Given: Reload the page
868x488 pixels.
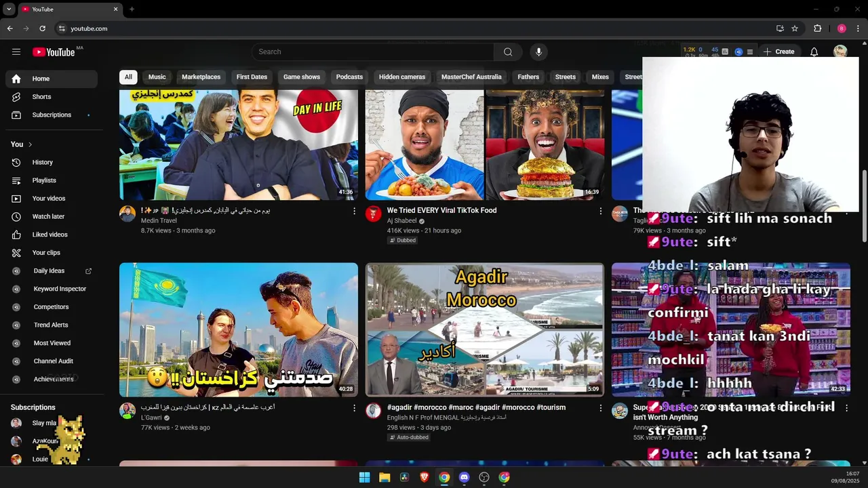Looking at the screenshot, I should [42, 28].
